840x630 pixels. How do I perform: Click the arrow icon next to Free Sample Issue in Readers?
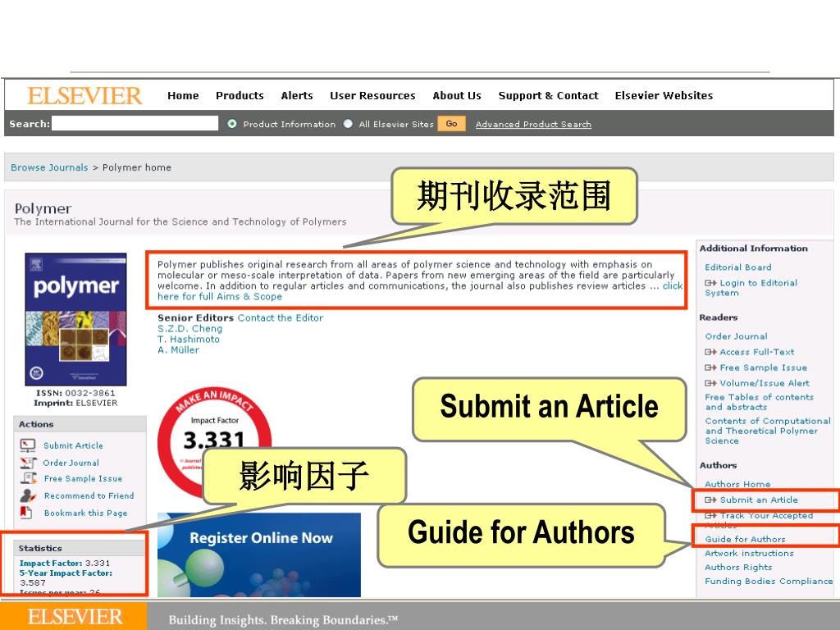click(710, 367)
